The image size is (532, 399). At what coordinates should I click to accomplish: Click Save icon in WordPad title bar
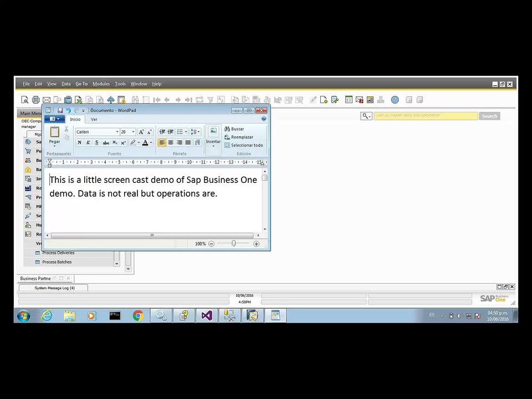pyautogui.click(x=60, y=110)
